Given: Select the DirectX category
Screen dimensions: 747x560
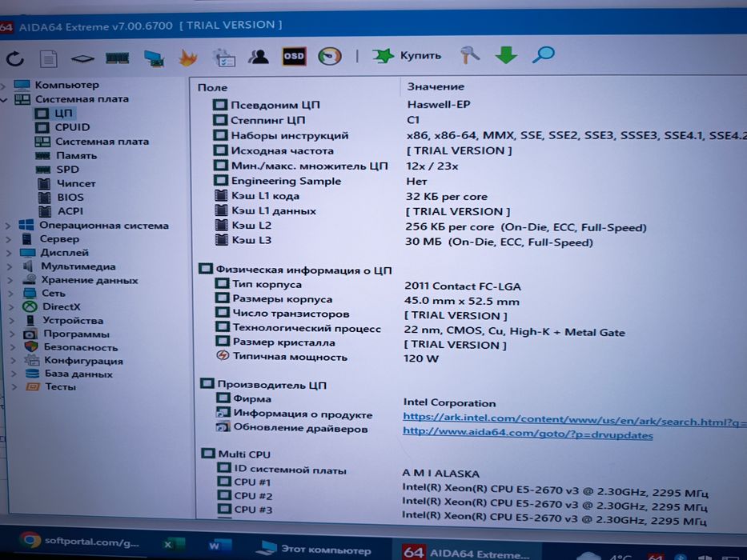Looking at the screenshot, I should [x=62, y=306].
